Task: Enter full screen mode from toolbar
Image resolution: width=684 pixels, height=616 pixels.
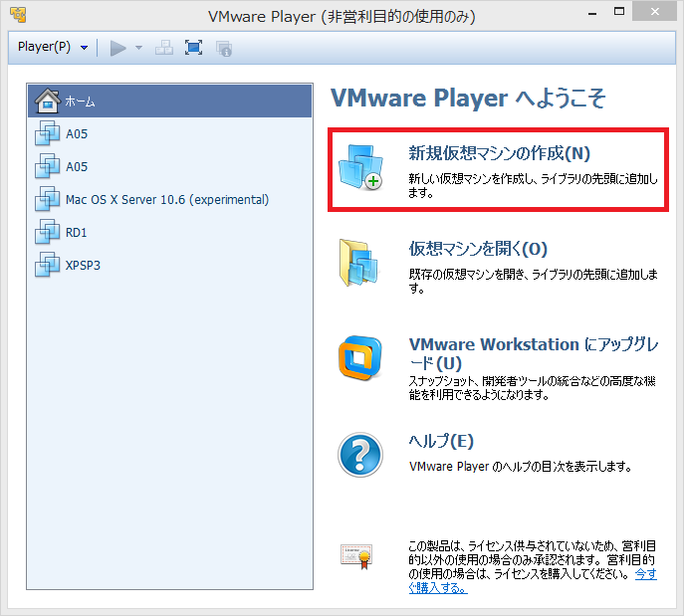Action: coord(193,48)
